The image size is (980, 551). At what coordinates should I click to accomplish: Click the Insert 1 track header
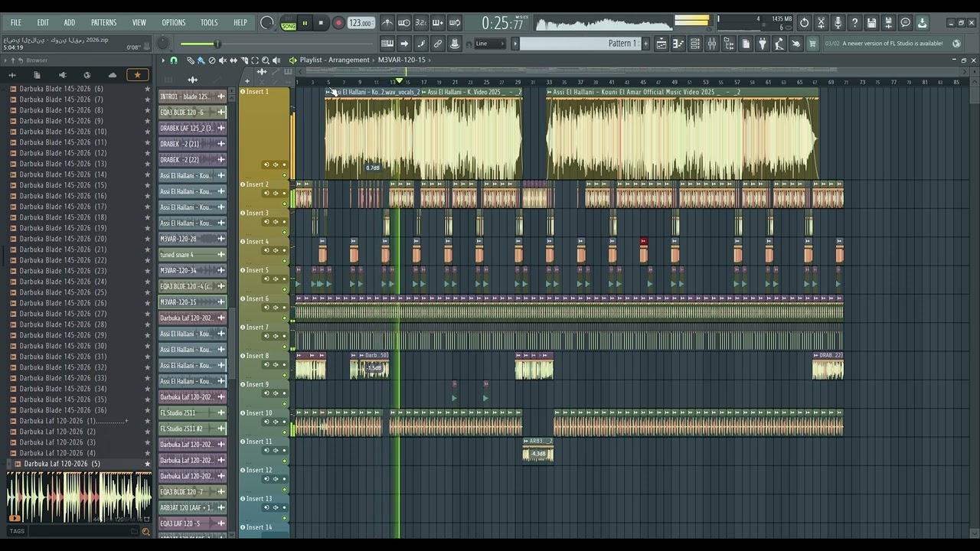264,134
